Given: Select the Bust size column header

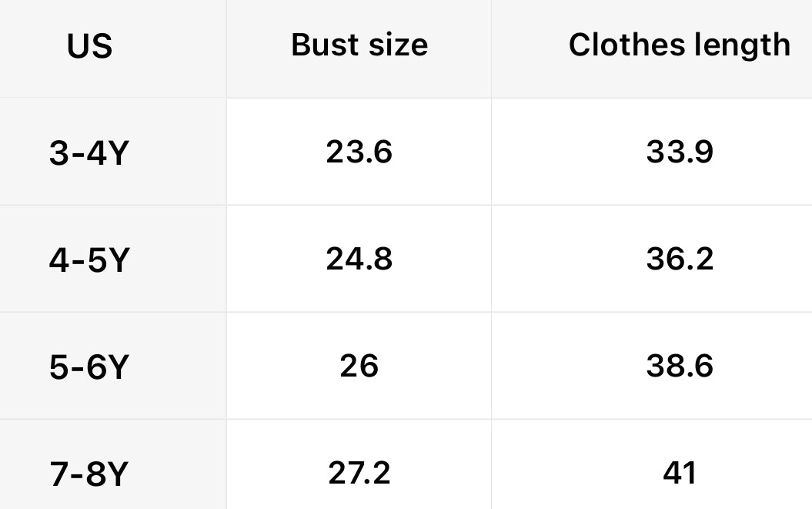Looking at the screenshot, I should [x=359, y=45].
